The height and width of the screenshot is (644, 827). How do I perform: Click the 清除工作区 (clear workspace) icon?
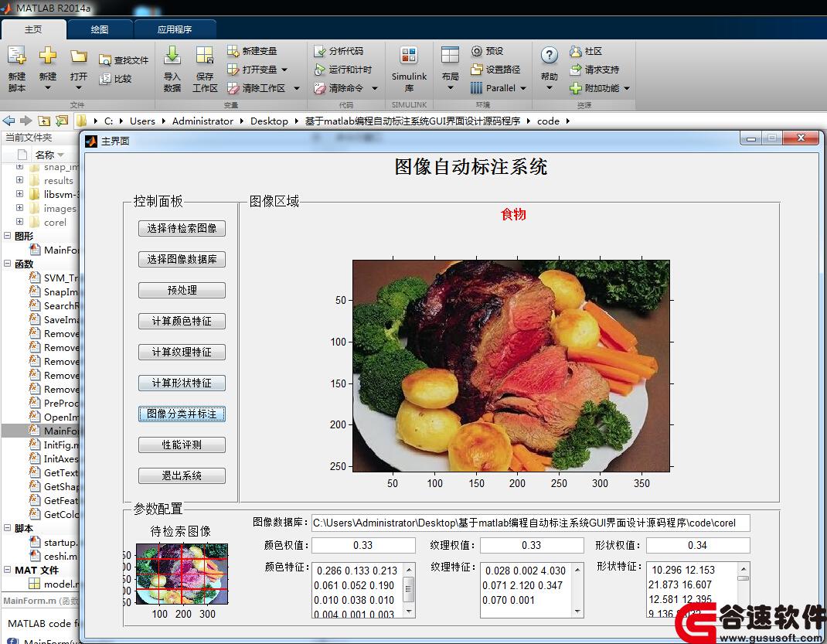point(233,87)
